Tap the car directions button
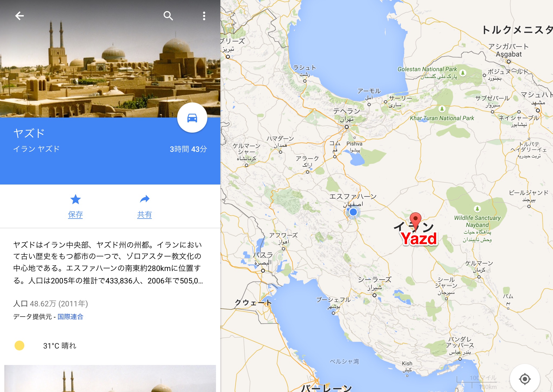Viewport: 553px width, 392px height. click(192, 118)
